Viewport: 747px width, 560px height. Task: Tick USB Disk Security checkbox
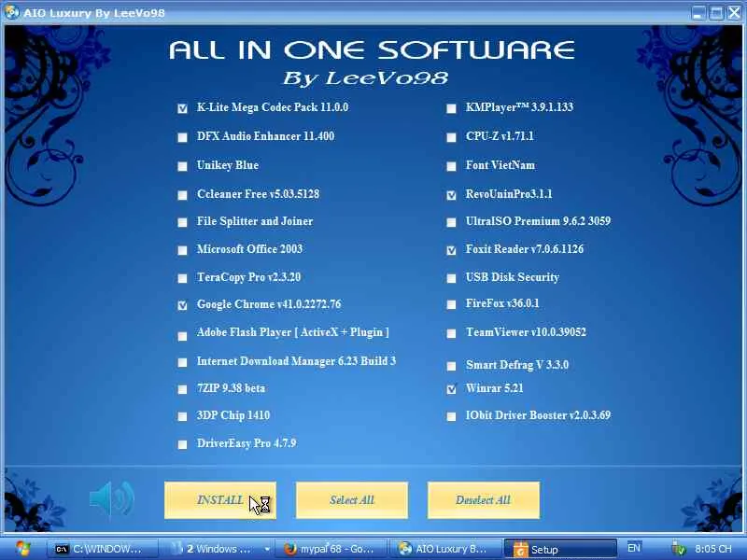pos(451,278)
